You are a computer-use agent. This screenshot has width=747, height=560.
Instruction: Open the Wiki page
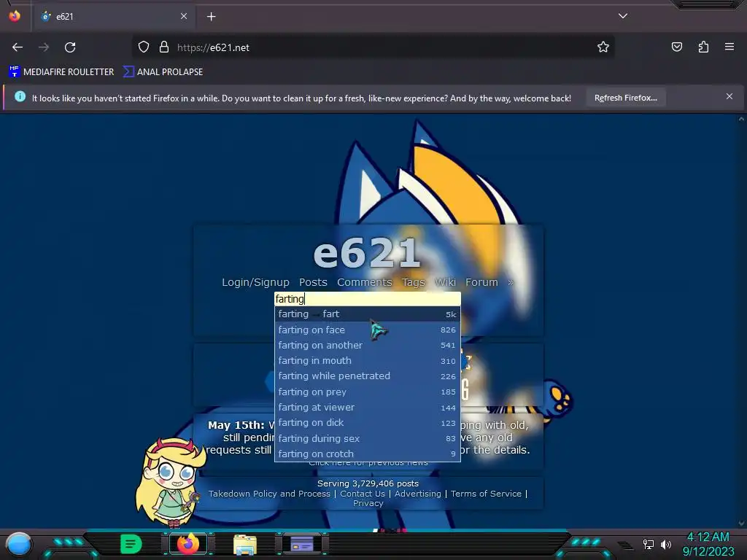click(x=446, y=282)
